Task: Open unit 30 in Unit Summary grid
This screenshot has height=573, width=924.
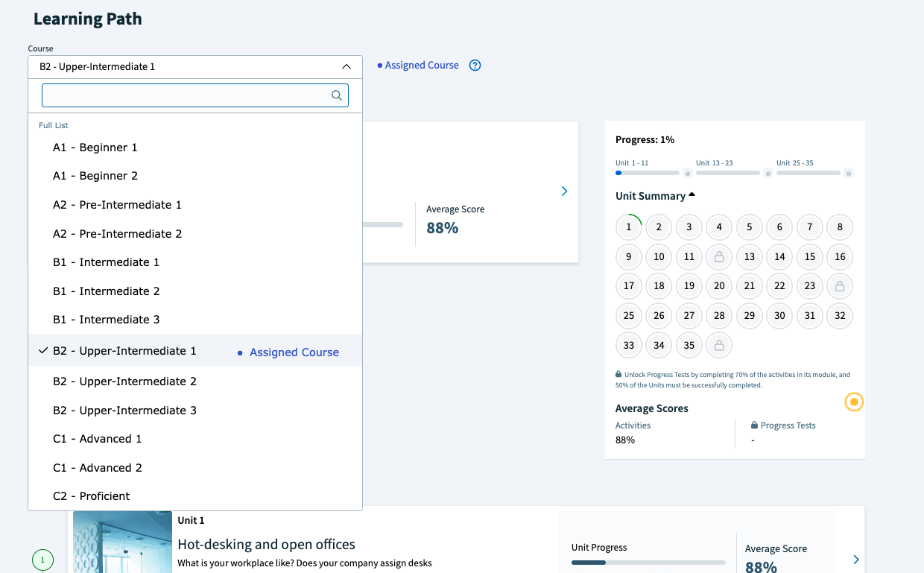Action: [x=779, y=315]
